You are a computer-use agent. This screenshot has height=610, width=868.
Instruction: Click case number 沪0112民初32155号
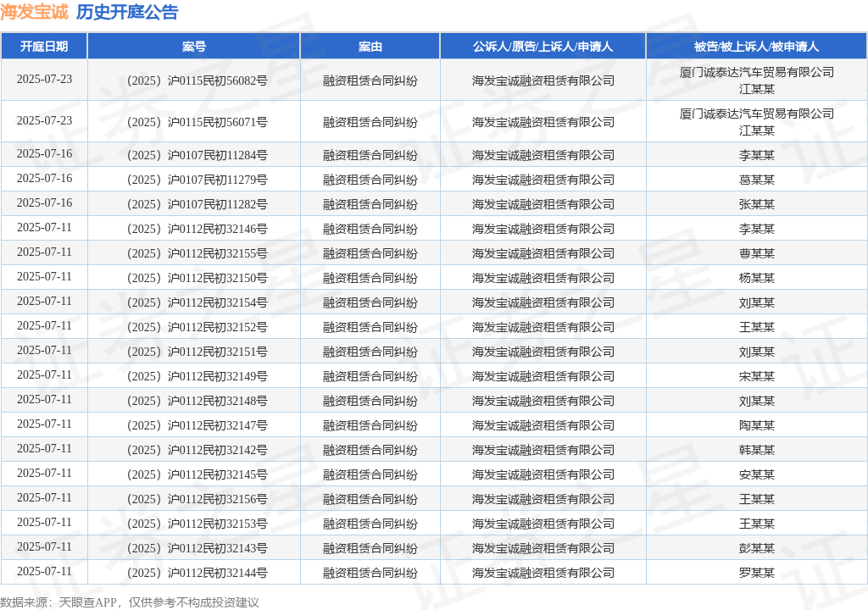[197, 253]
